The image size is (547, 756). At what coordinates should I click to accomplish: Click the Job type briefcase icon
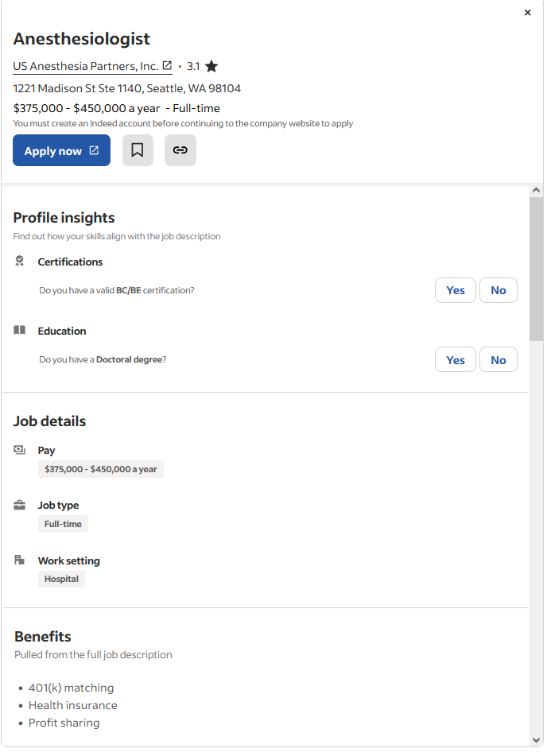[20, 505]
